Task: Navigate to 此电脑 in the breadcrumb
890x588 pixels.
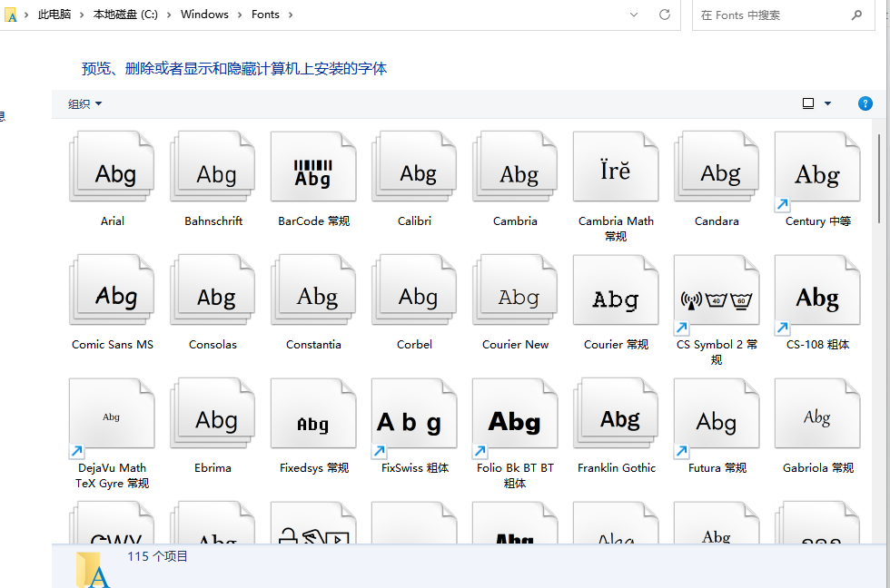Action: coord(54,15)
